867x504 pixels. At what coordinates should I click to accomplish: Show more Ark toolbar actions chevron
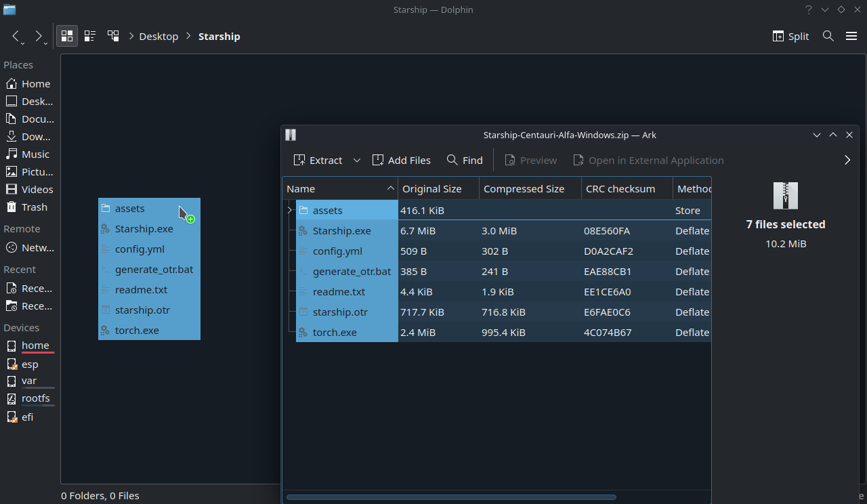(847, 160)
